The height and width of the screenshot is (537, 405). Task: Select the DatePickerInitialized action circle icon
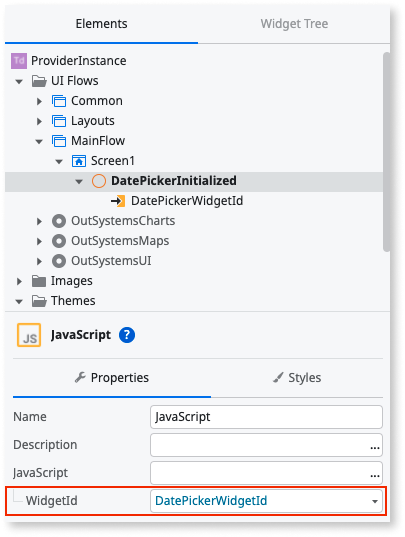(99, 181)
